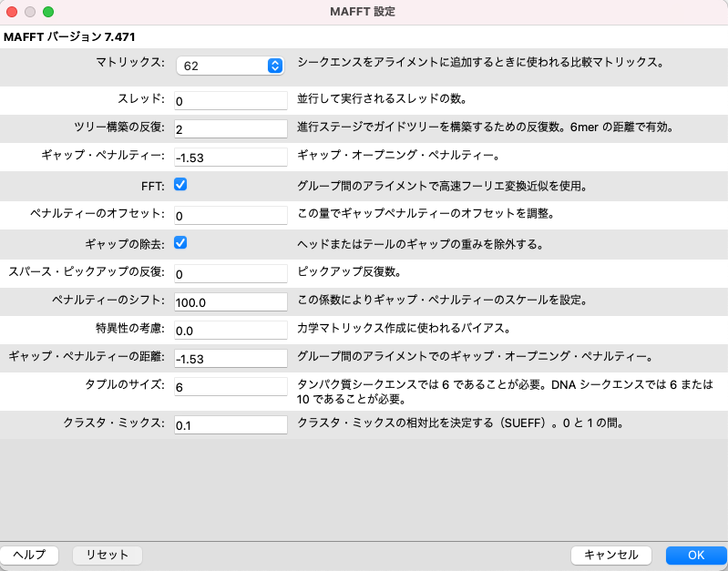Click the ペナルティーのシフト field showing 100.0
The width and height of the screenshot is (728, 571).
pos(231,302)
